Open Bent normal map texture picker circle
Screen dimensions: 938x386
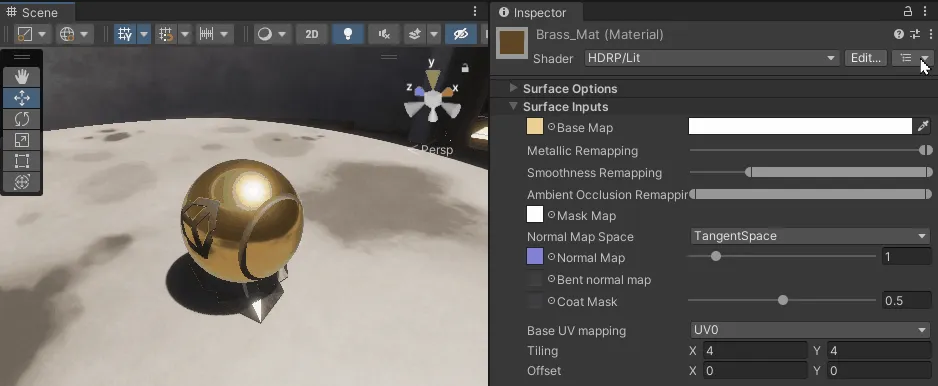pos(551,279)
